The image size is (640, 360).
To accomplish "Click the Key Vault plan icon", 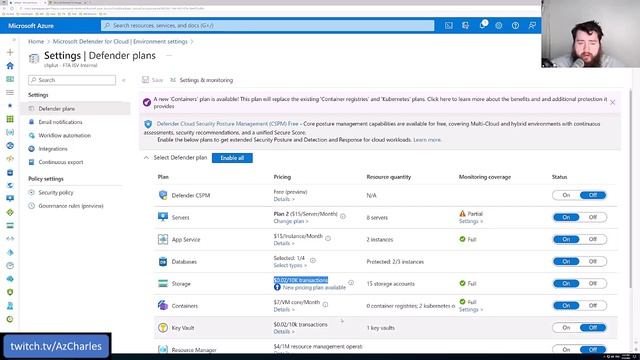I will click(163, 327).
